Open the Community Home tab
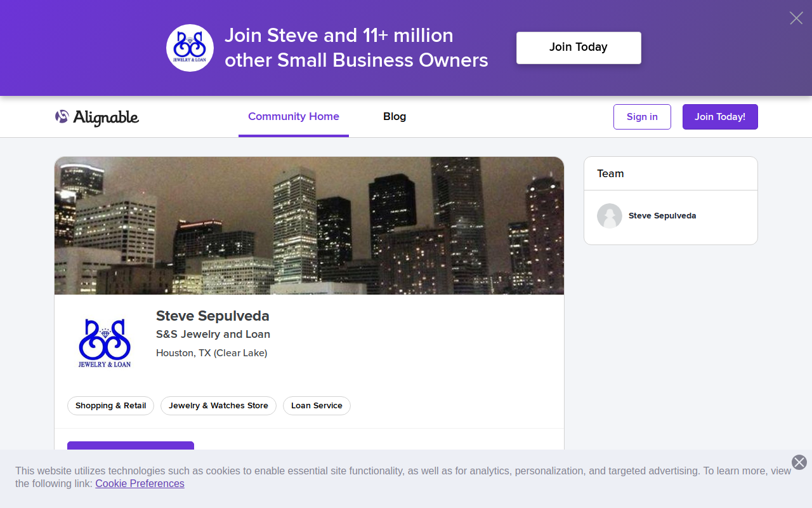 (x=294, y=117)
